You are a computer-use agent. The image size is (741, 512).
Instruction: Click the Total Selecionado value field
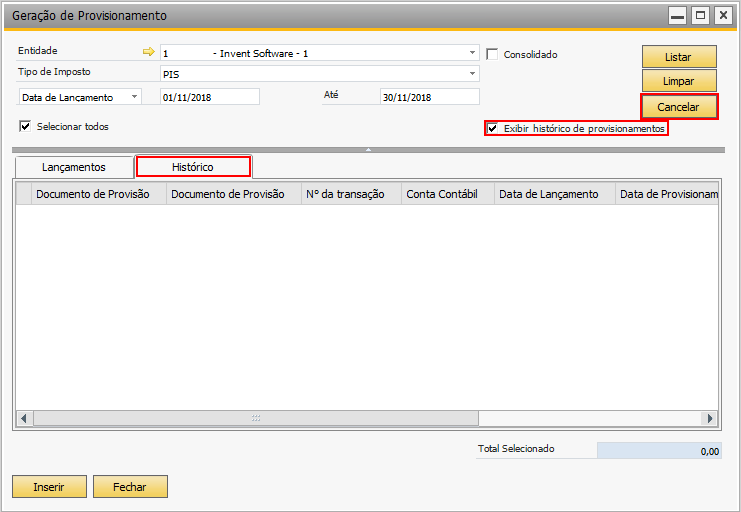pos(659,451)
